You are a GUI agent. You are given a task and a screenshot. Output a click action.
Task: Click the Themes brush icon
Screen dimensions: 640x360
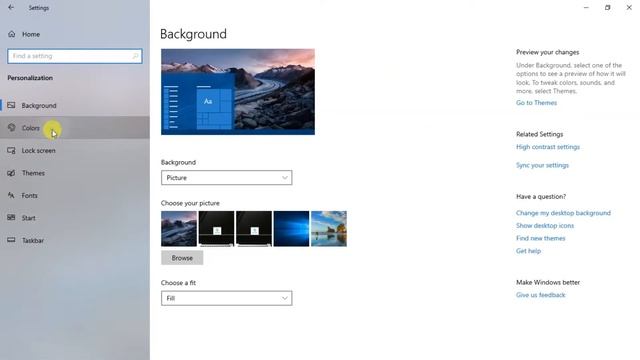pos(11,173)
